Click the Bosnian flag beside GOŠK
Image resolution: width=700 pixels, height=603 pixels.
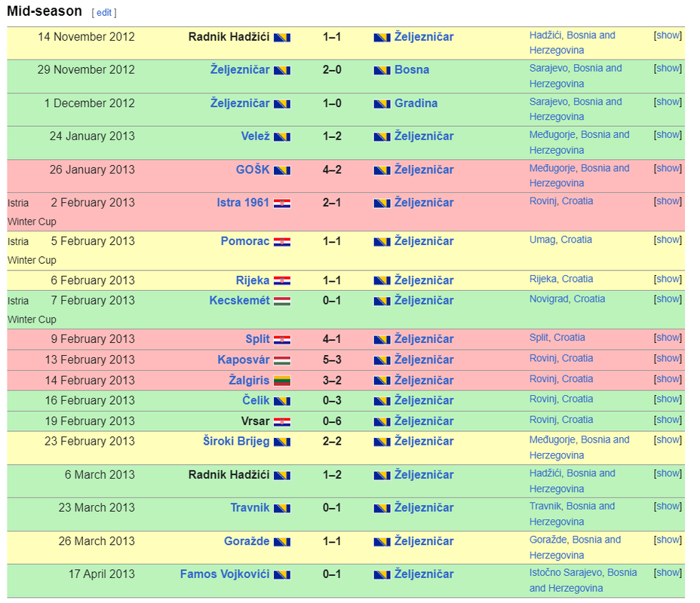point(281,171)
